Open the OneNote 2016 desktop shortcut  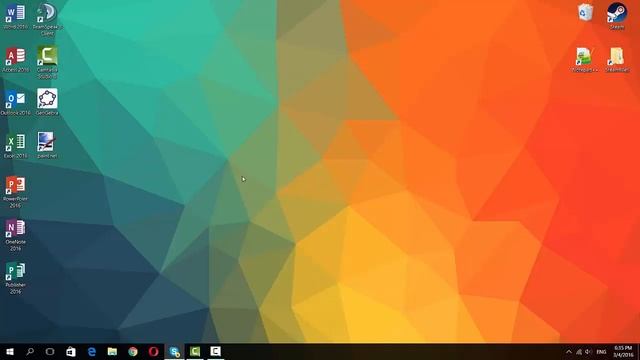(x=16, y=235)
